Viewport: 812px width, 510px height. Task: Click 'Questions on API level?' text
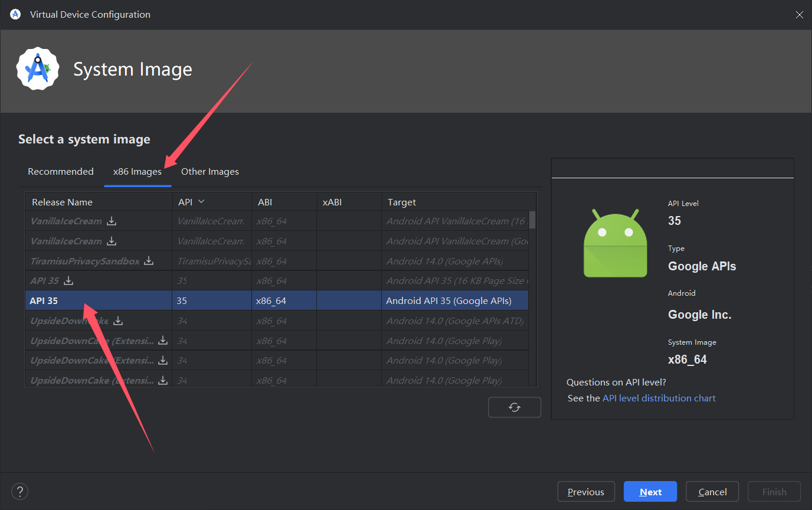tap(616, 382)
